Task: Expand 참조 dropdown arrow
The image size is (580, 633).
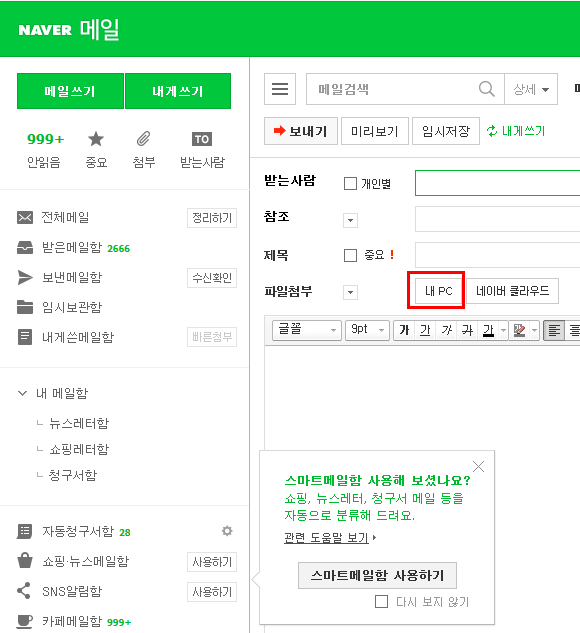Action: click(x=350, y=220)
